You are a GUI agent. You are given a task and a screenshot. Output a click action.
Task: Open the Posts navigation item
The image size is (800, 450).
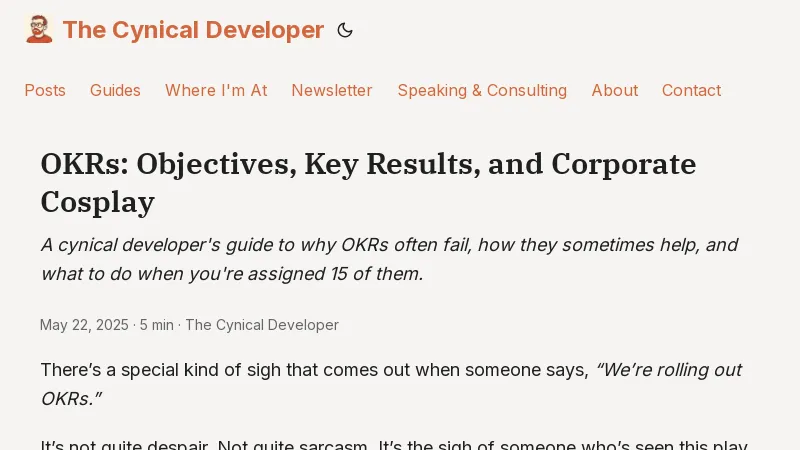[x=45, y=90]
